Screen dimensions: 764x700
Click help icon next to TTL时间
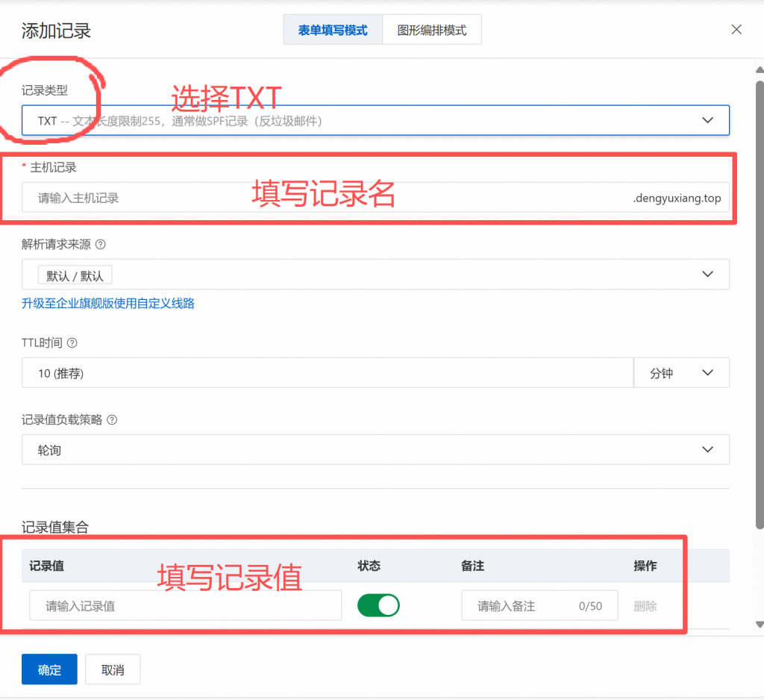click(72, 343)
